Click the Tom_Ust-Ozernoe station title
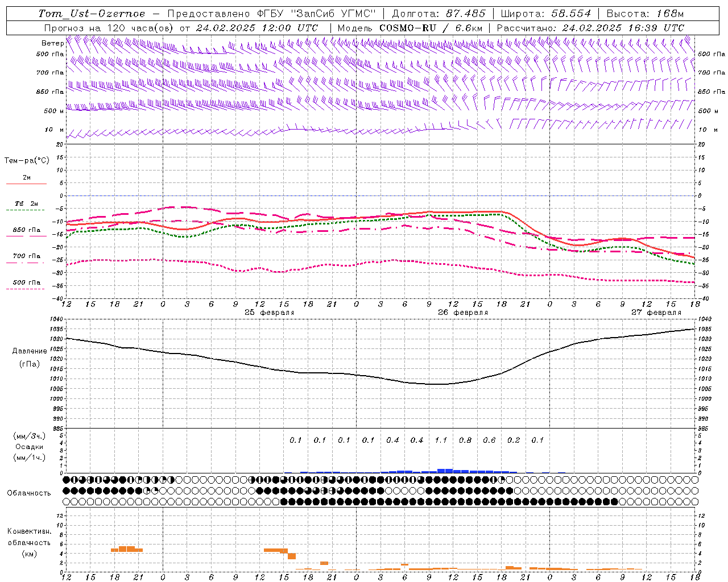 [x=92, y=14]
